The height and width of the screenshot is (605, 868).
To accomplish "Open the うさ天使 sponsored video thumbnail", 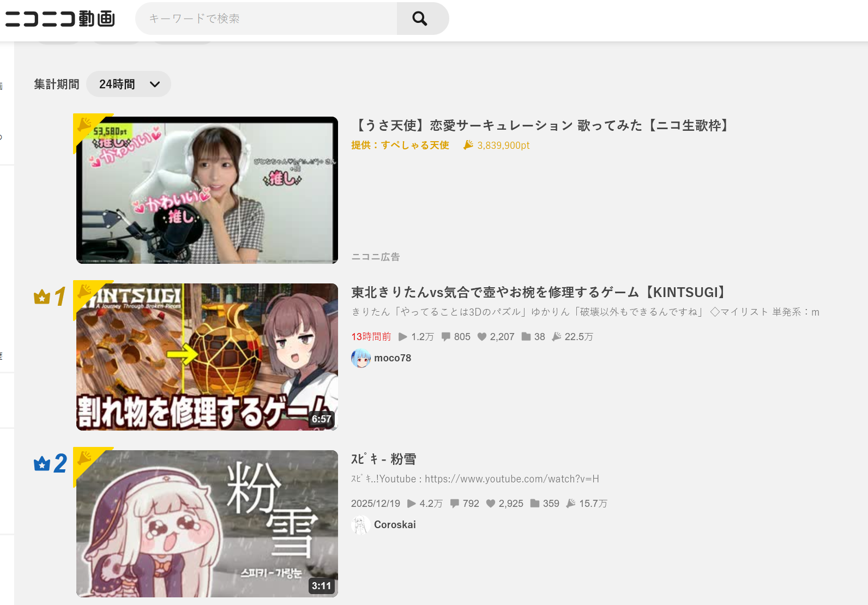I will [207, 190].
